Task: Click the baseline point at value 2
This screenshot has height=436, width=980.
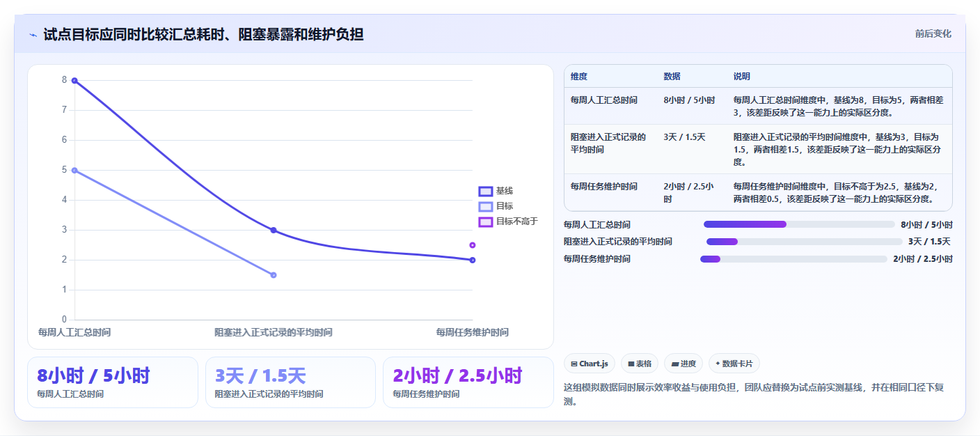Action: click(473, 260)
